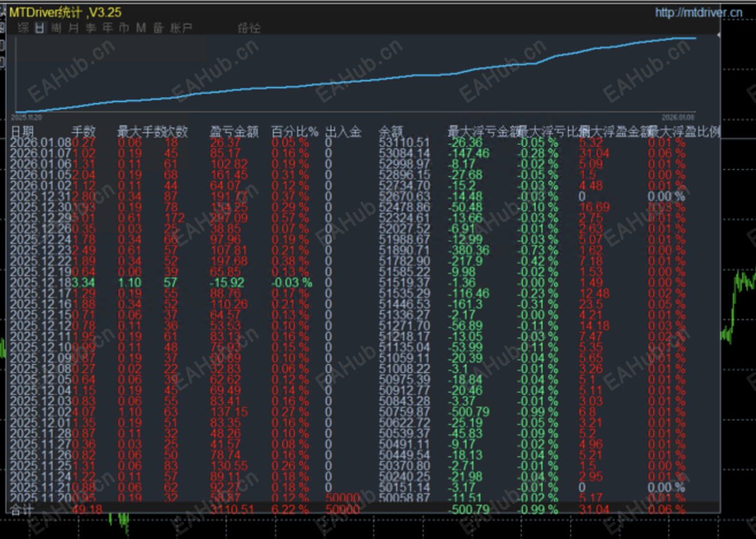
Task: Click the 合计 totals row label
Action: click(x=22, y=509)
